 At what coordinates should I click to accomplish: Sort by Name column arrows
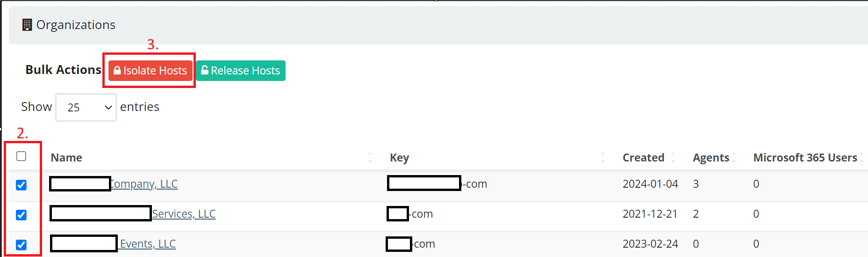(370, 157)
